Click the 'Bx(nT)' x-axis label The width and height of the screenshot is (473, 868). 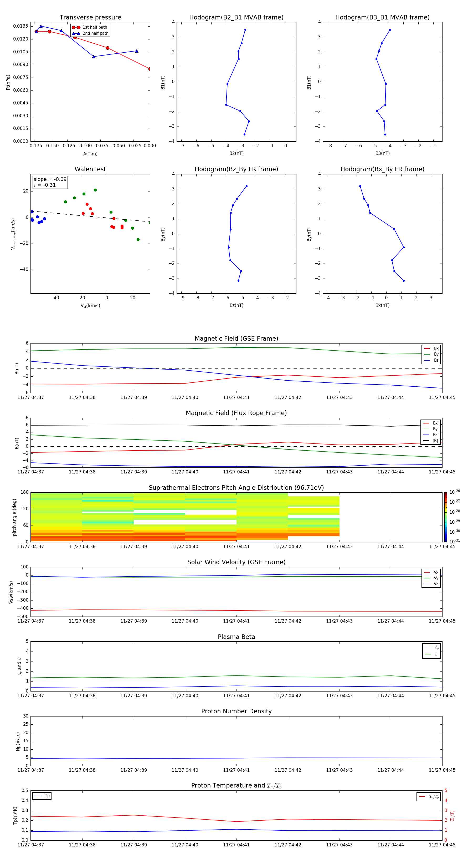[382, 305]
